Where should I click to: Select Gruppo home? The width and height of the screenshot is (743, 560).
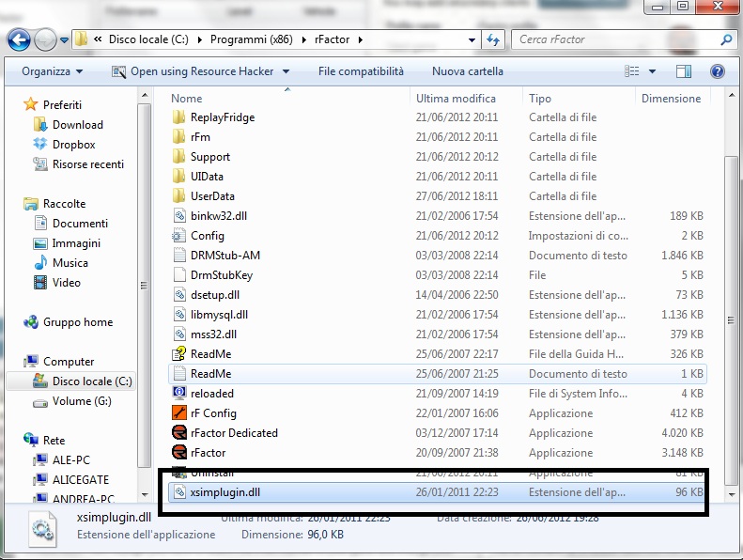click(x=78, y=322)
